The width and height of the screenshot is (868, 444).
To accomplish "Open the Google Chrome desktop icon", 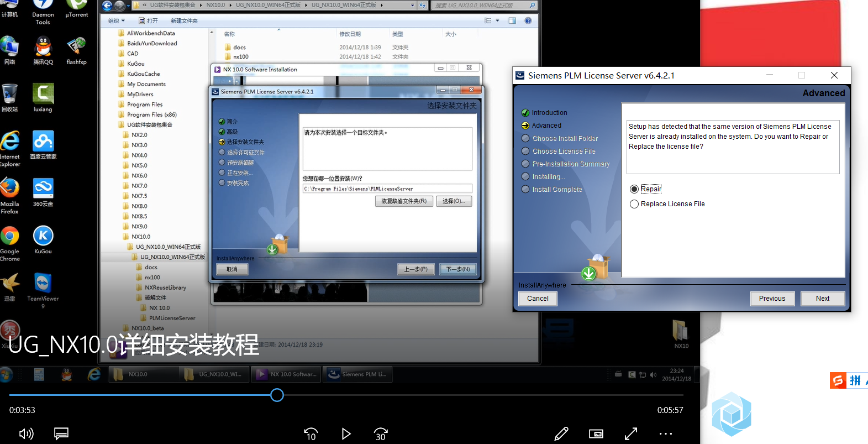I will (x=10, y=243).
